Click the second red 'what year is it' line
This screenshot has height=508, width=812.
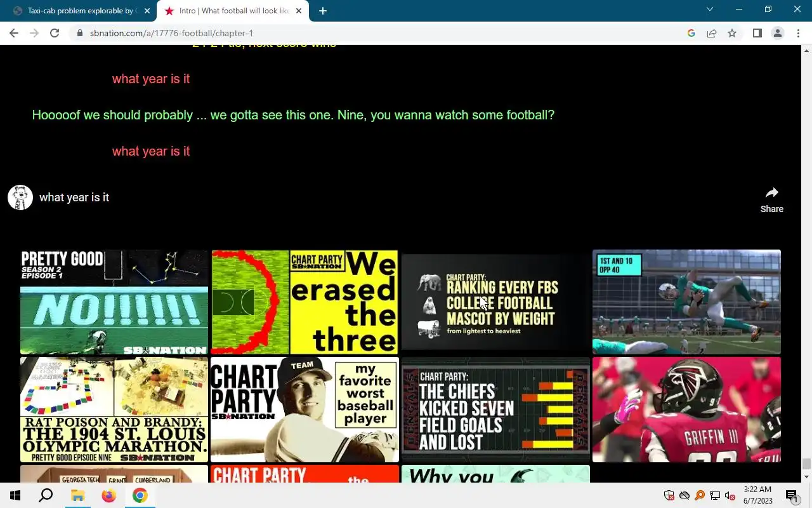151,151
